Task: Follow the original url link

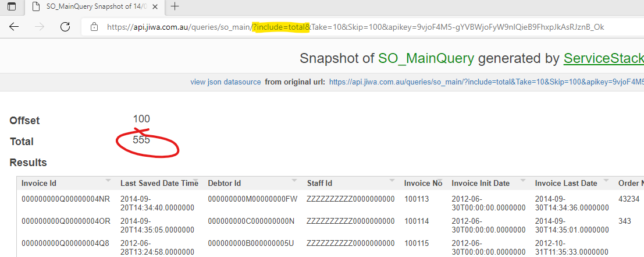Action: tap(486, 82)
